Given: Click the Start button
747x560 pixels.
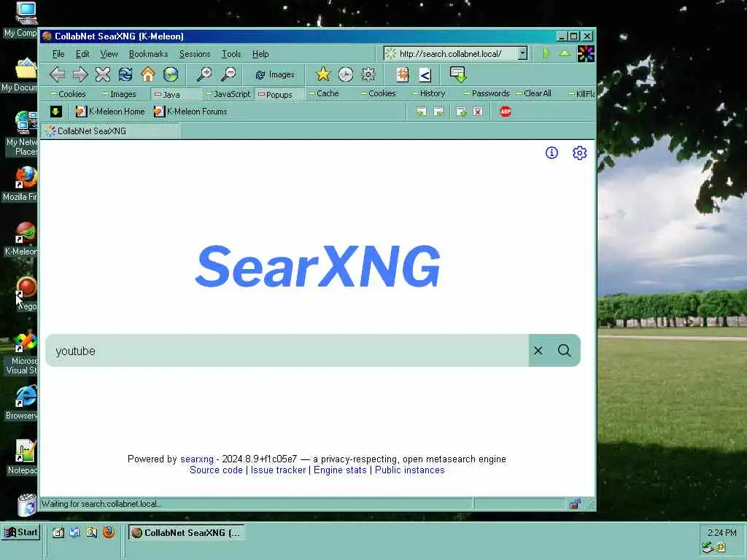Looking at the screenshot, I should point(20,532).
